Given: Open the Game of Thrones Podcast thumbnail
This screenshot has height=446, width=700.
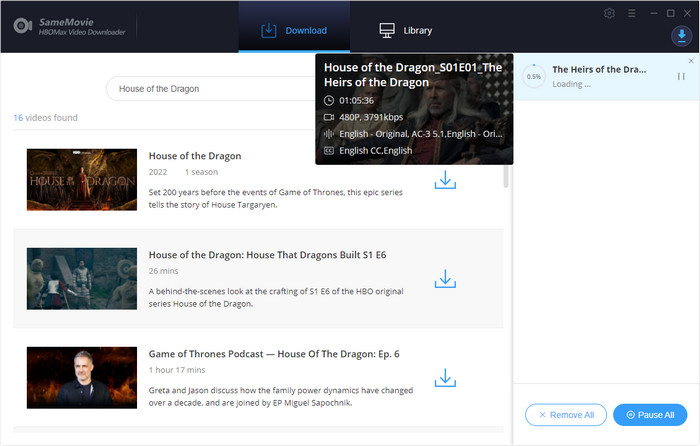Looking at the screenshot, I should 81,377.
